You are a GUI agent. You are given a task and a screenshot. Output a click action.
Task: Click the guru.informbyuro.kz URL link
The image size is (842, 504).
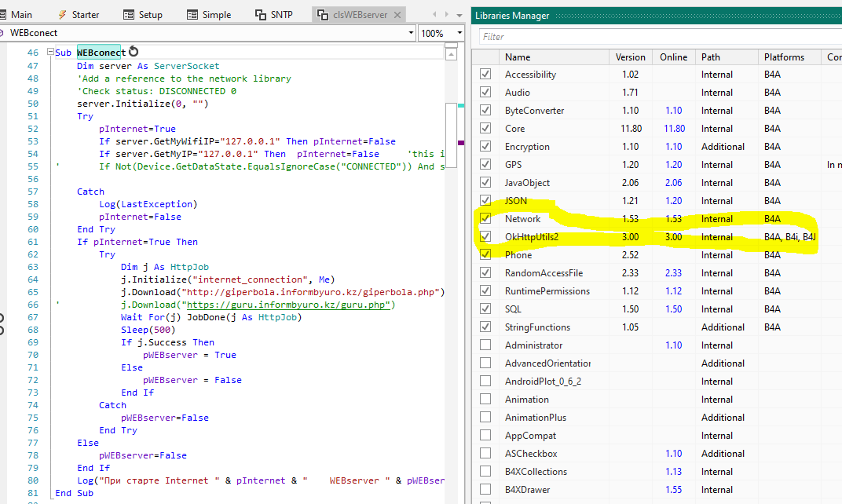coord(287,305)
